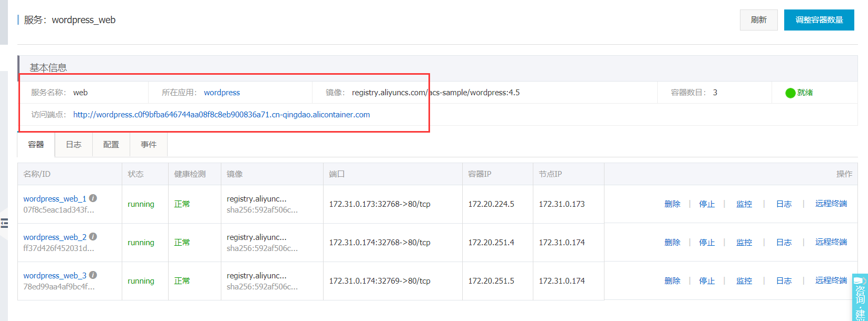The image size is (868, 321).
Task: Switch to the 日志 tab
Action: tap(74, 145)
